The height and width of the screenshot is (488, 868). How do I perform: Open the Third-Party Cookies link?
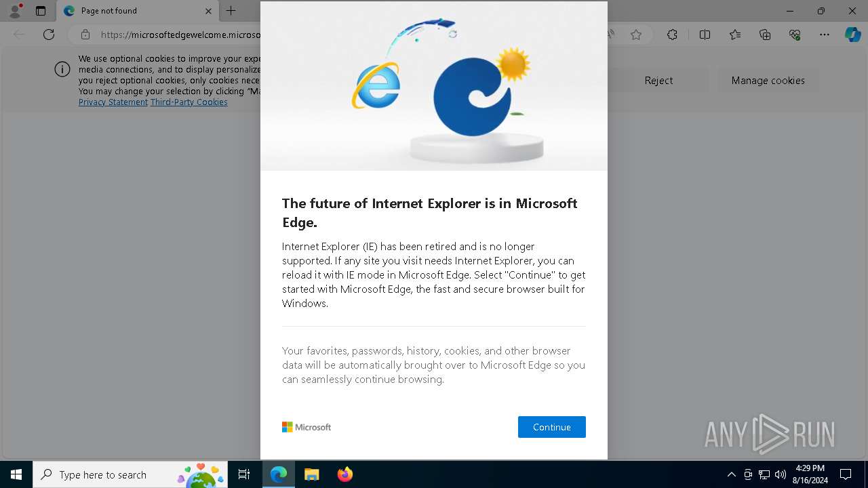[x=189, y=102]
